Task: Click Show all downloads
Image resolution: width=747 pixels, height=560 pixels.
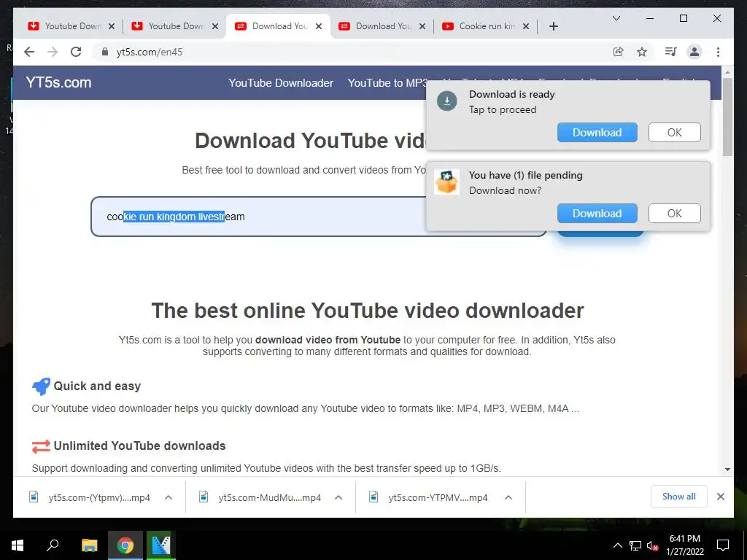Action: click(679, 497)
